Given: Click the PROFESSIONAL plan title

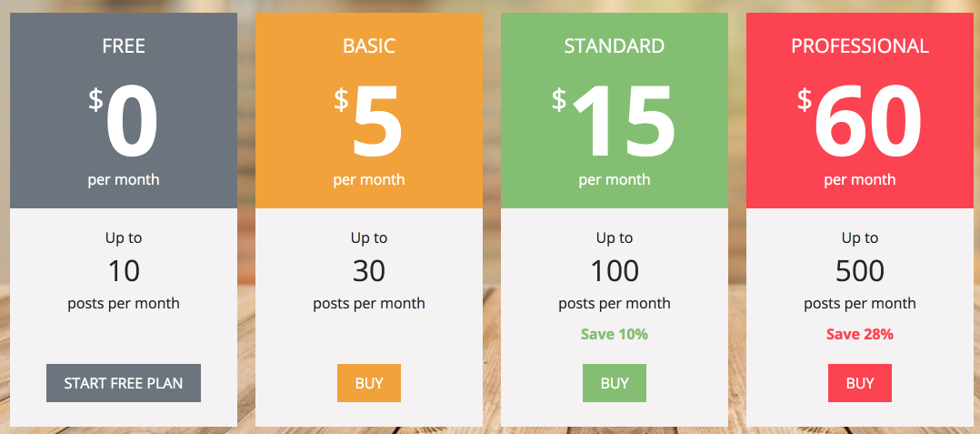Looking at the screenshot, I should (x=860, y=45).
